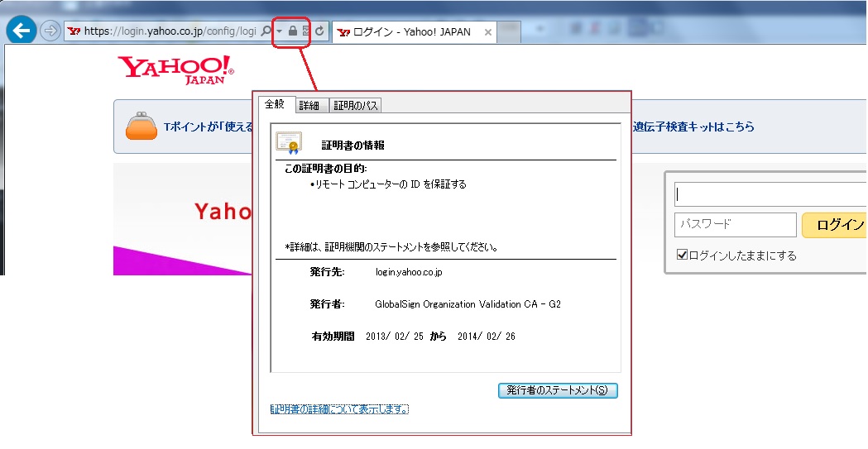Click the browser forward arrow button
This screenshot has height=449, width=868.
coord(50,31)
